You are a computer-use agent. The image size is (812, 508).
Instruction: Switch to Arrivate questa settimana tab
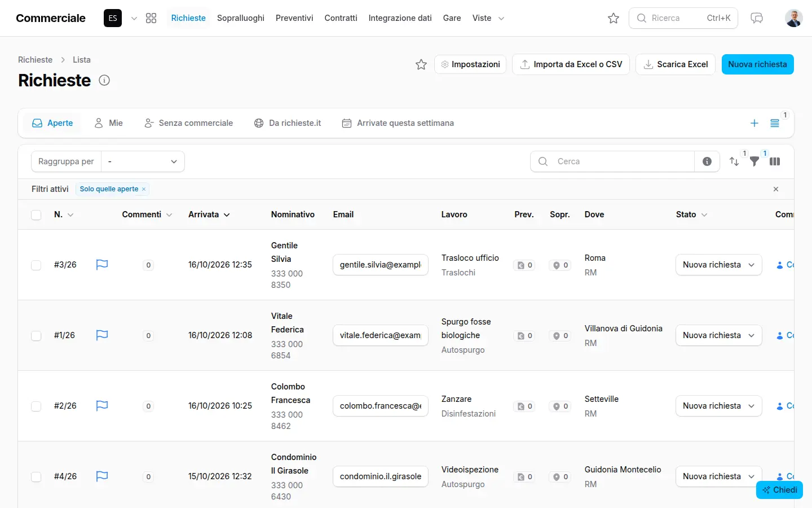[x=398, y=123]
